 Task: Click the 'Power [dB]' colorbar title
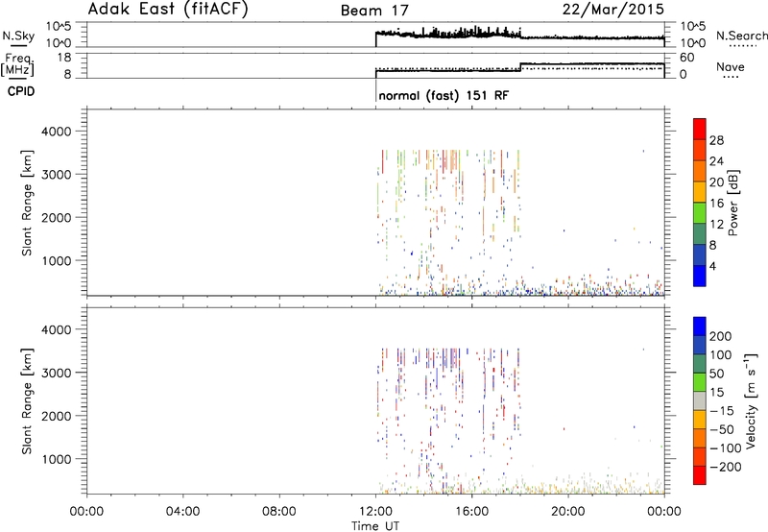[x=733, y=203]
